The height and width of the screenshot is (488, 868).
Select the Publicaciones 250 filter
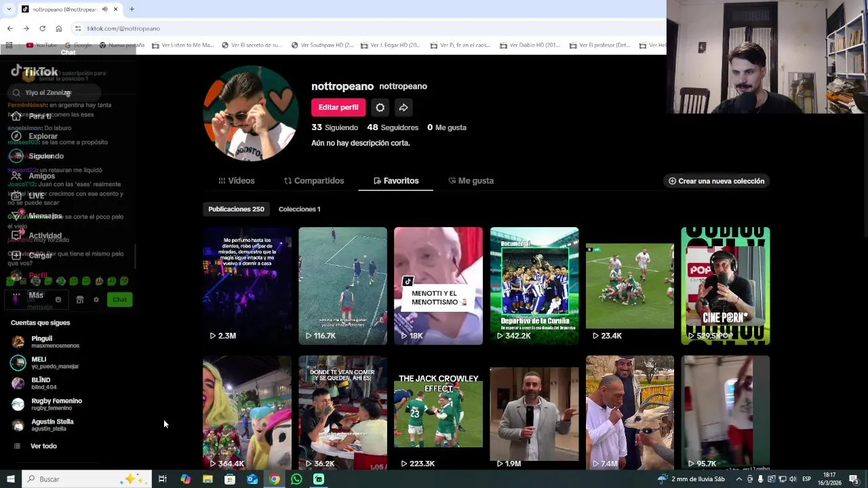(x=236, y=209)
